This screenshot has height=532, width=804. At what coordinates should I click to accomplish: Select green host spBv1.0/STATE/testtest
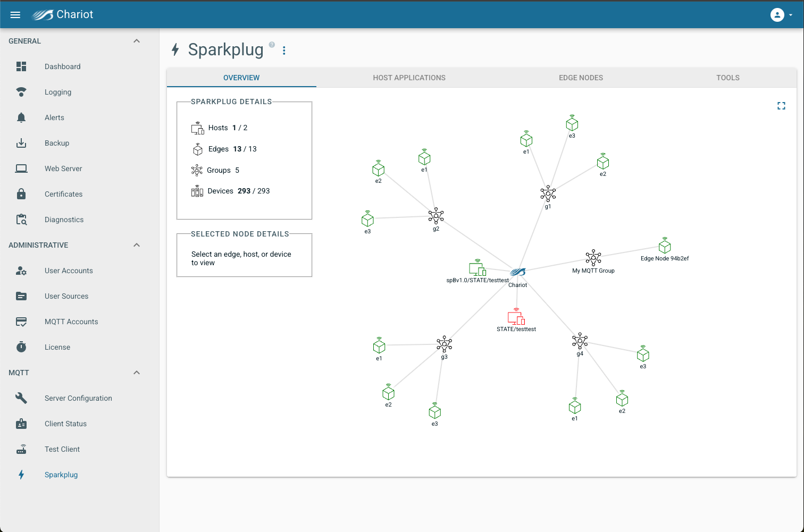point(478,268)
